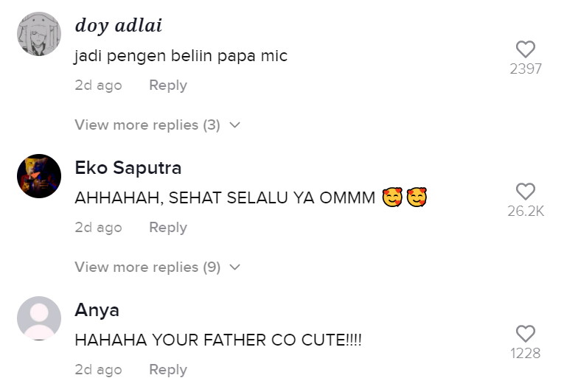Screen dimensions: 564x392
Task: Click the 2397 like count
Action: point(525,69)
